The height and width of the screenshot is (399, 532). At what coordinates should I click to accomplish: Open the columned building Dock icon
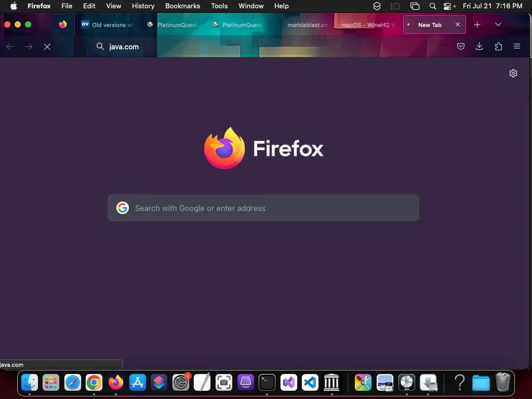tap(331, 382)
